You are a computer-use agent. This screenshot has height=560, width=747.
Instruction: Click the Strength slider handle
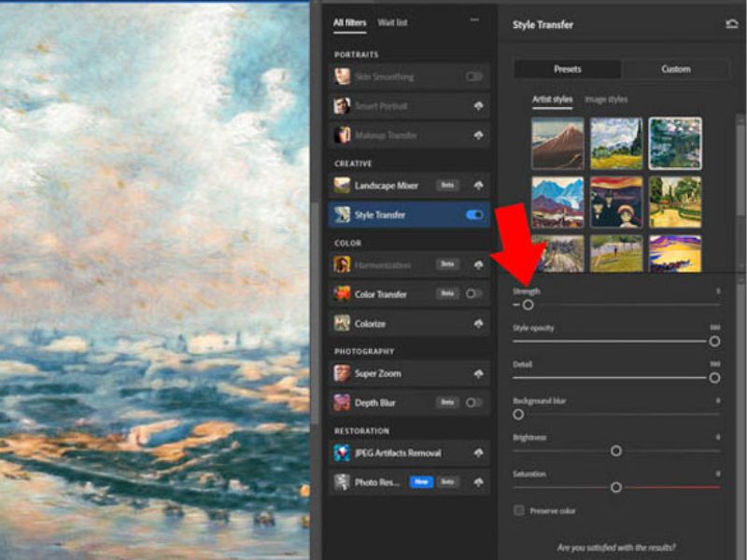click(528, 305)
